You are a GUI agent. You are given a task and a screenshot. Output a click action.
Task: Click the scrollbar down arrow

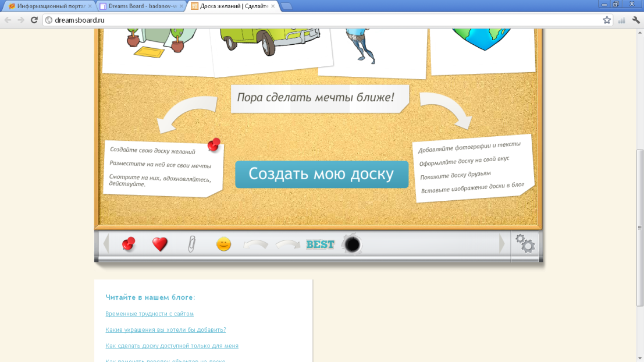(x=640, y=359)
